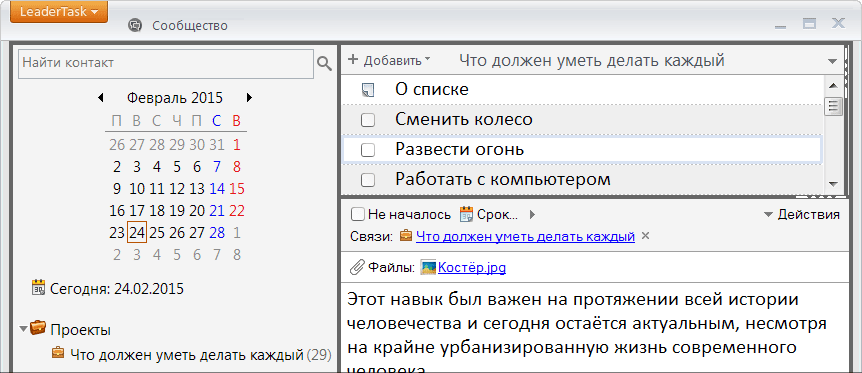
Task: Click briefcase icon of the project in tree
Action: click(x=58, y=352)
